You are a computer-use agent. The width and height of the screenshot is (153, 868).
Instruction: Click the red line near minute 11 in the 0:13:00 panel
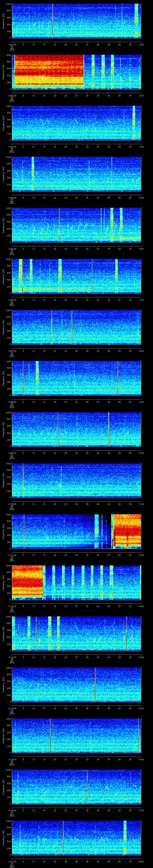(36, 633)
